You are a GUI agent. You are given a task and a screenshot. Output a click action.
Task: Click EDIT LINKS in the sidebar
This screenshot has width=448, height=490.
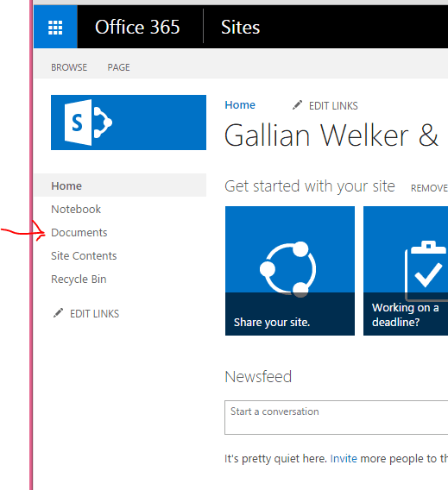[94, 314]
